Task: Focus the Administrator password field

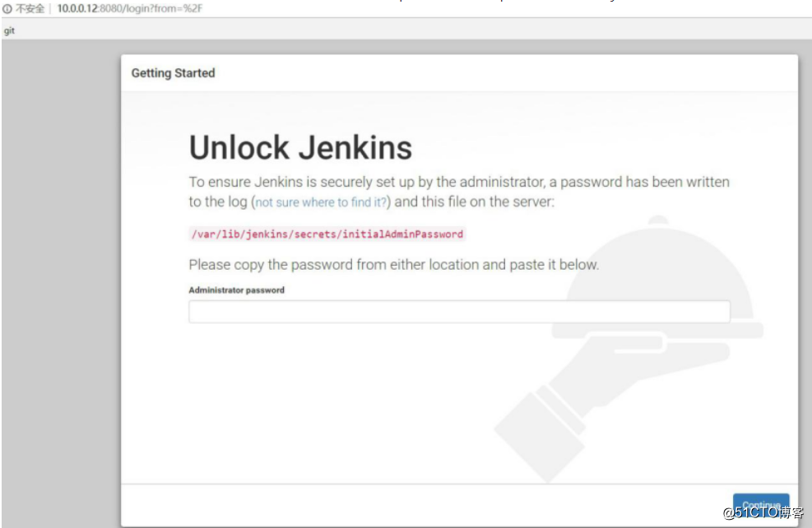Action: 459,312
